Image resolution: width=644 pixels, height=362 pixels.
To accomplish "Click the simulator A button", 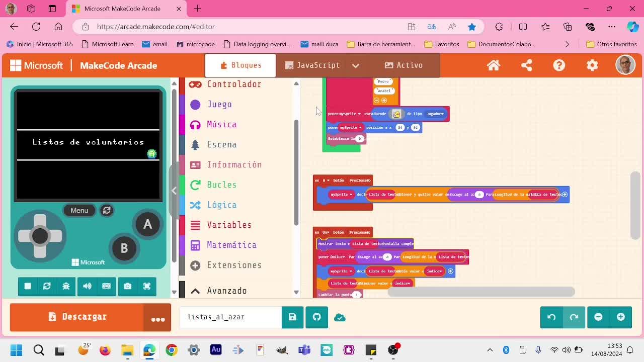I will point(147,224).
